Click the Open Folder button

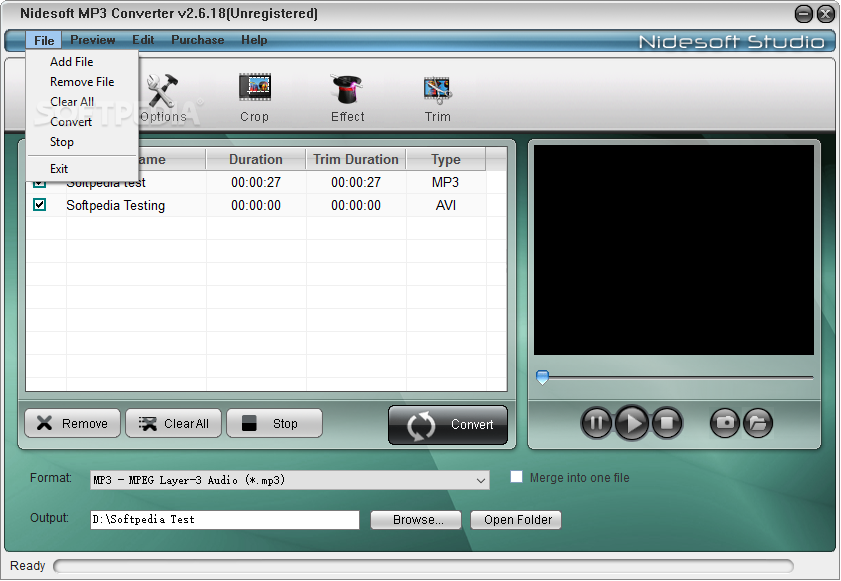pyautogui.click(x=516, y=519)
